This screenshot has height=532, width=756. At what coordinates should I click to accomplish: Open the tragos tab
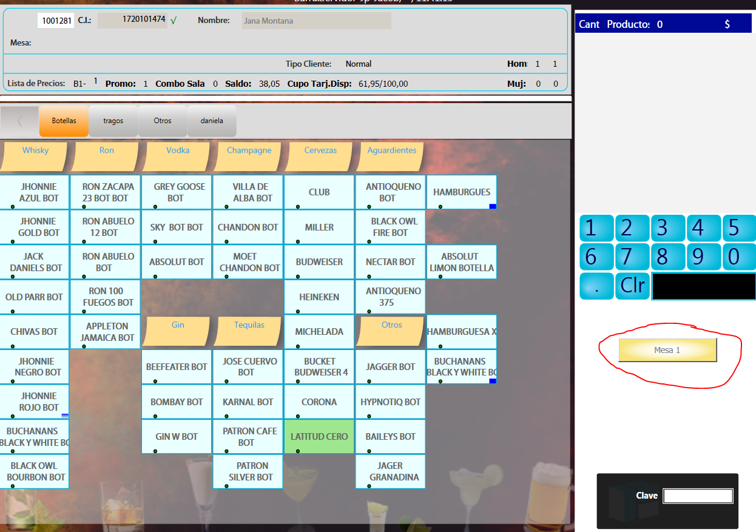tap(113, 121)
